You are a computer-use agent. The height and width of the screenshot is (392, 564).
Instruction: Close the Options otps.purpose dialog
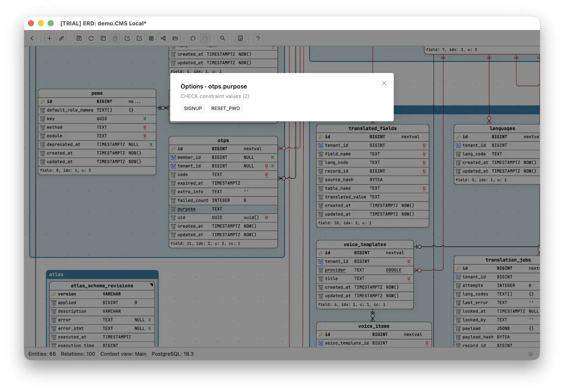(384, 83)
